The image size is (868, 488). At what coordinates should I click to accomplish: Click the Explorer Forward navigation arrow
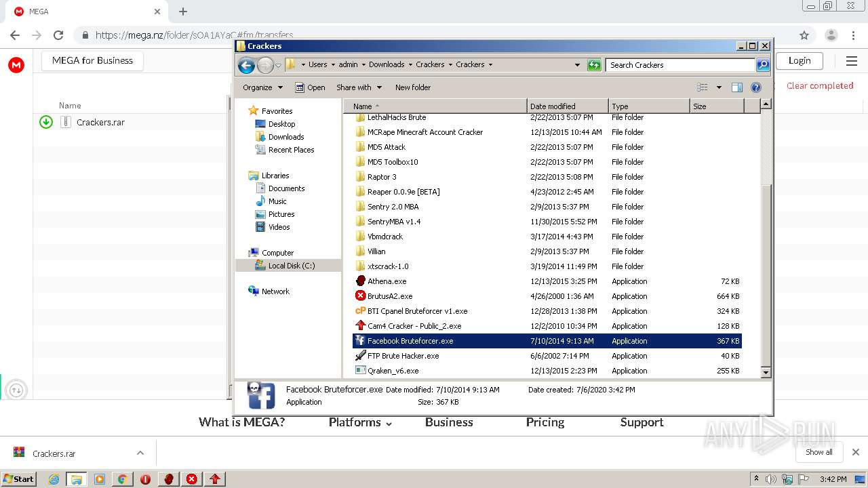265,65
